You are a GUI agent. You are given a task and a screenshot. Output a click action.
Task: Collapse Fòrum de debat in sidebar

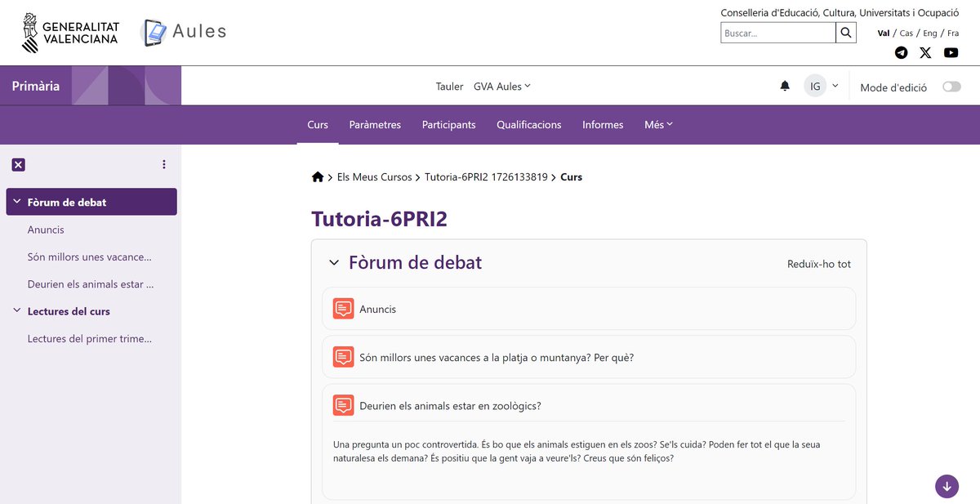coord(17,202)
